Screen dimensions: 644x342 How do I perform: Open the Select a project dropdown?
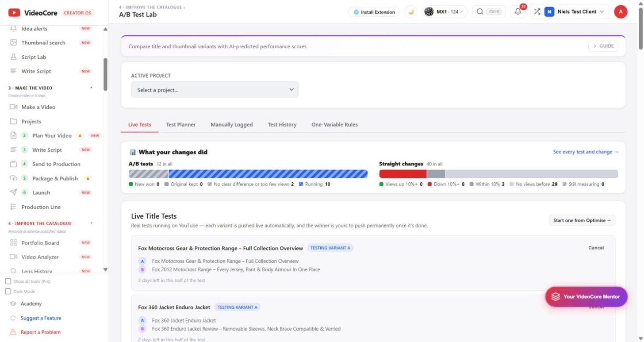point(215,90)
